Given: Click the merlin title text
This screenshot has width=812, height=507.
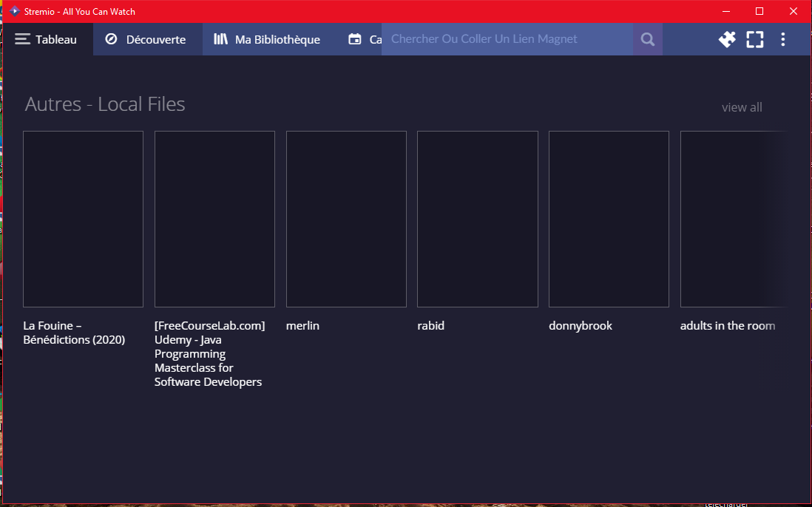Looking at the screenshot, I should pyautogui.click(x=302, y=325).
